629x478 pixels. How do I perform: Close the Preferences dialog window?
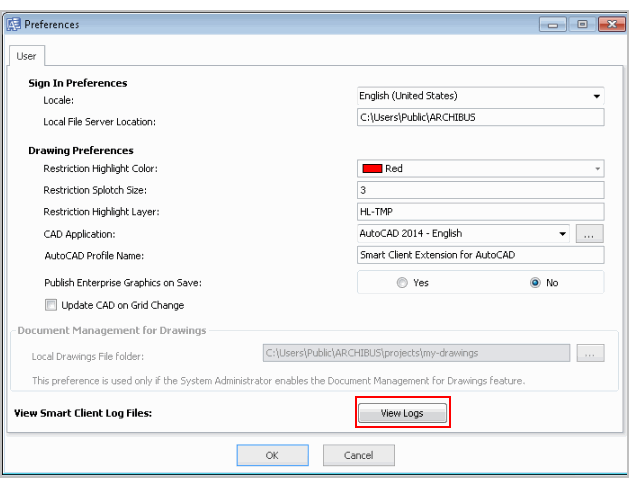(x=608, y=23)
